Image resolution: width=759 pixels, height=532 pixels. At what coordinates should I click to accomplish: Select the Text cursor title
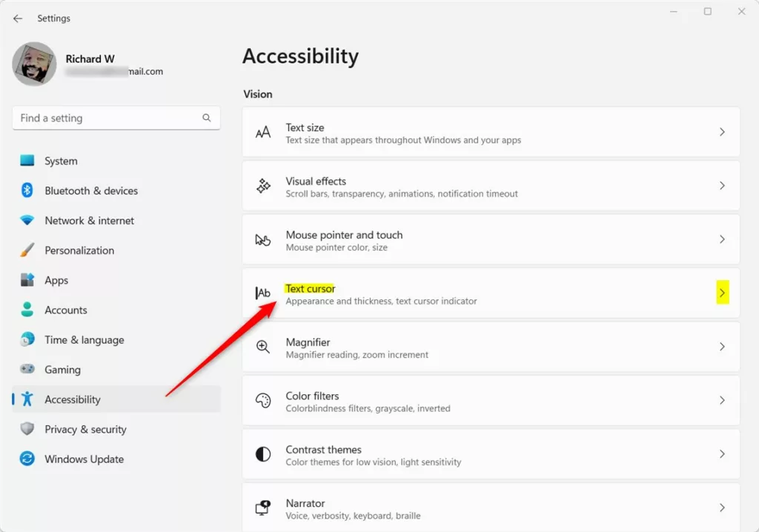(311, 288)
